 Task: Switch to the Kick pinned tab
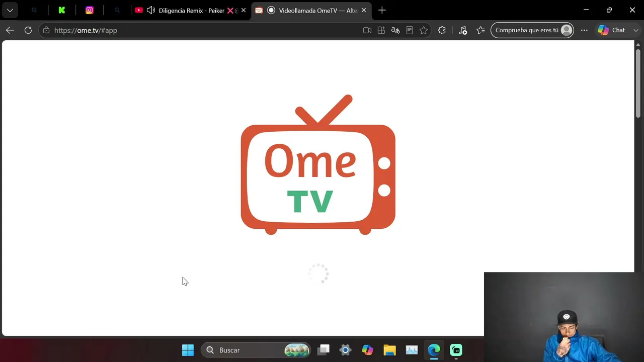point(62,10)
